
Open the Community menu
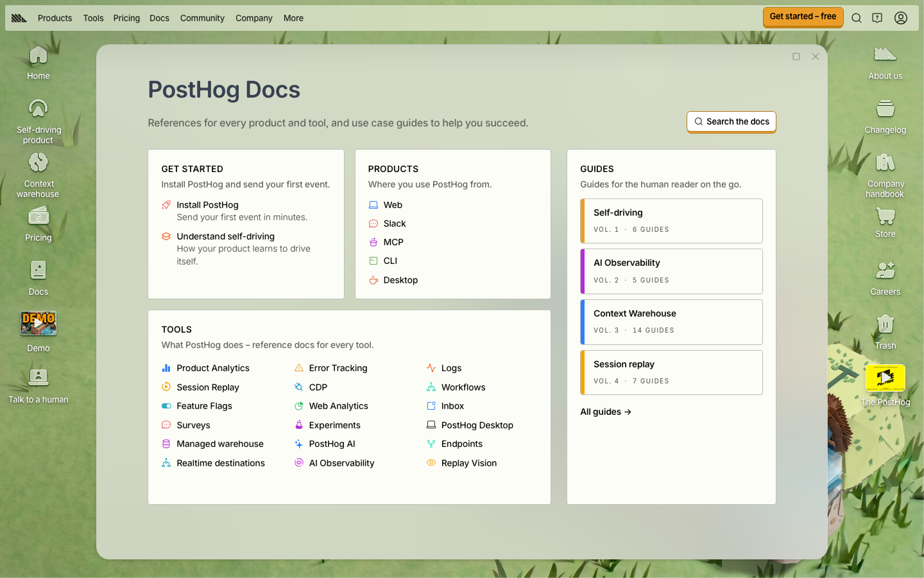pos(202,18)
